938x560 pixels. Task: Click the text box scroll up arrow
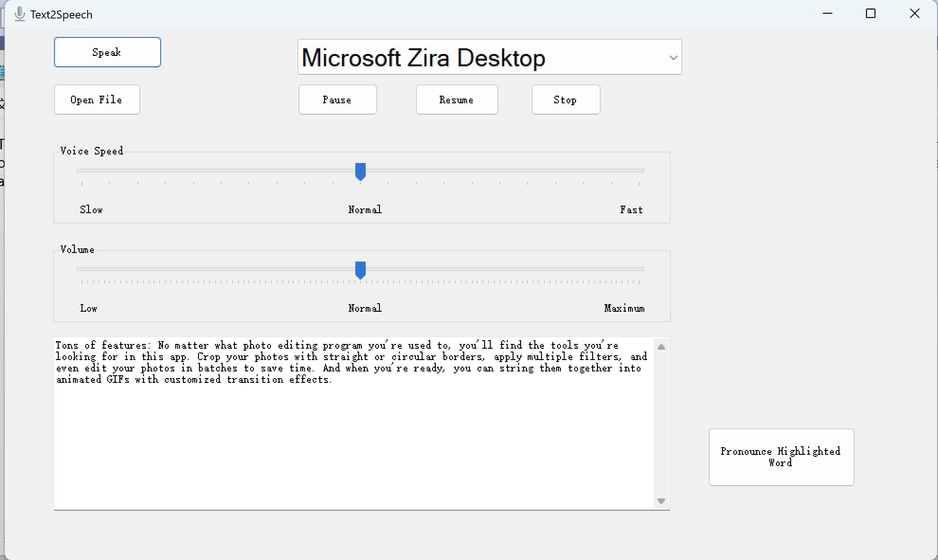pyautogui.click(x=661, y=347)
